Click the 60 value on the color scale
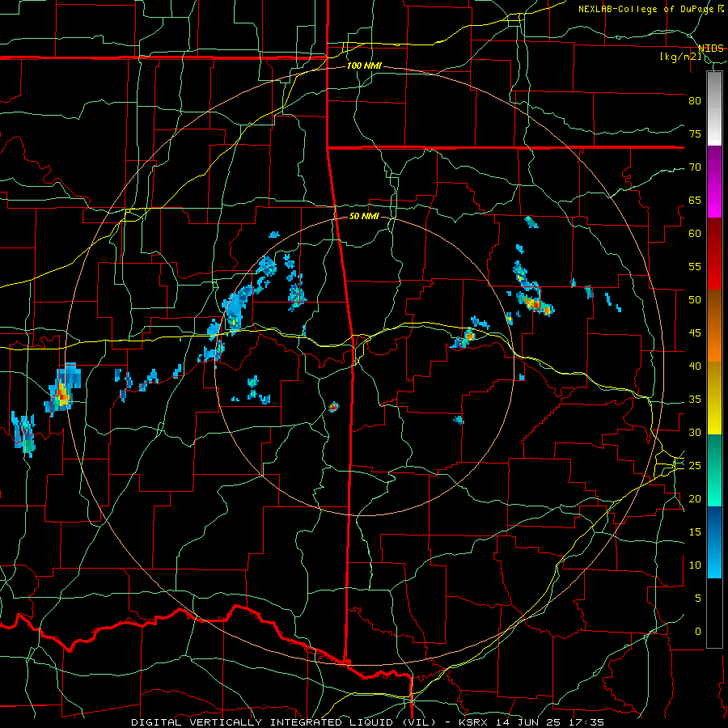Image resolution: width=728 pixels, height=728 pixels. [x=695, y=234]
